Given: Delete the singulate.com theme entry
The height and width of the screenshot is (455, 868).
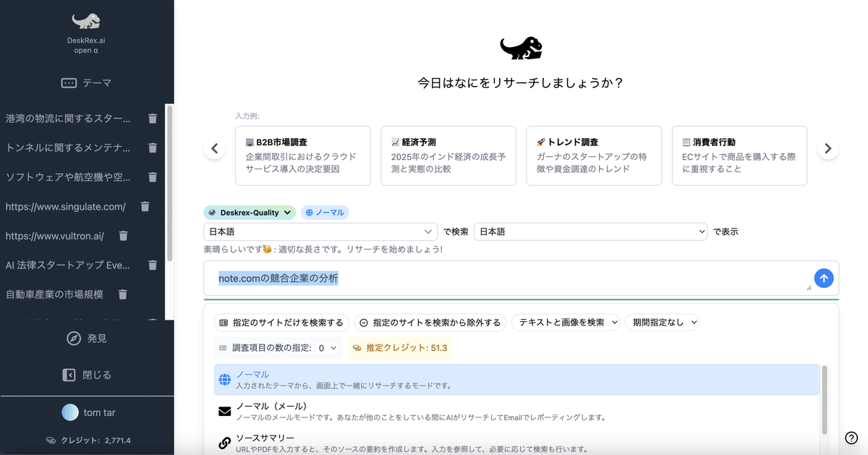Looking at the screenshot, I should pyautogui.click(x=145, y=206).
